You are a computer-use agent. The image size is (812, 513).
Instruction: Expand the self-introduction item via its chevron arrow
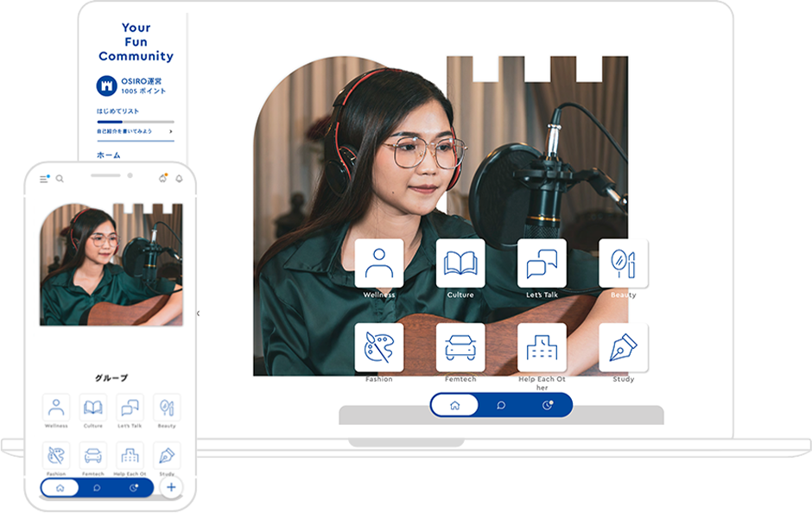(x=171, y=131)
